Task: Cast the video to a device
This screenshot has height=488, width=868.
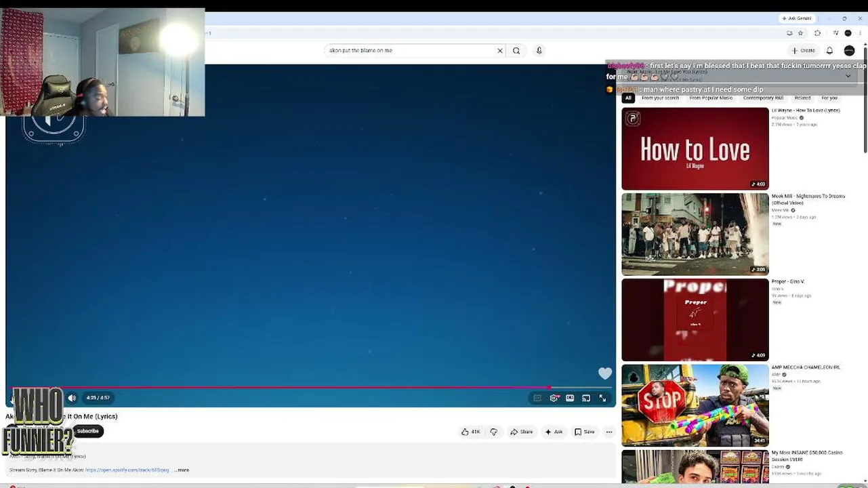Action: (x=586, y=398)
